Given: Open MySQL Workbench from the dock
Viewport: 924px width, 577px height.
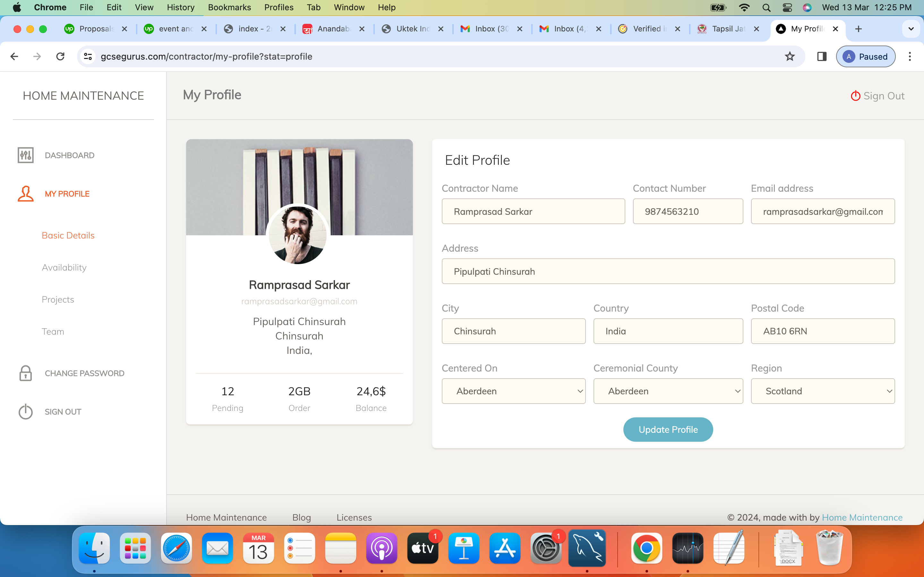Looking at the screenshot, I should tap(587, 548).
